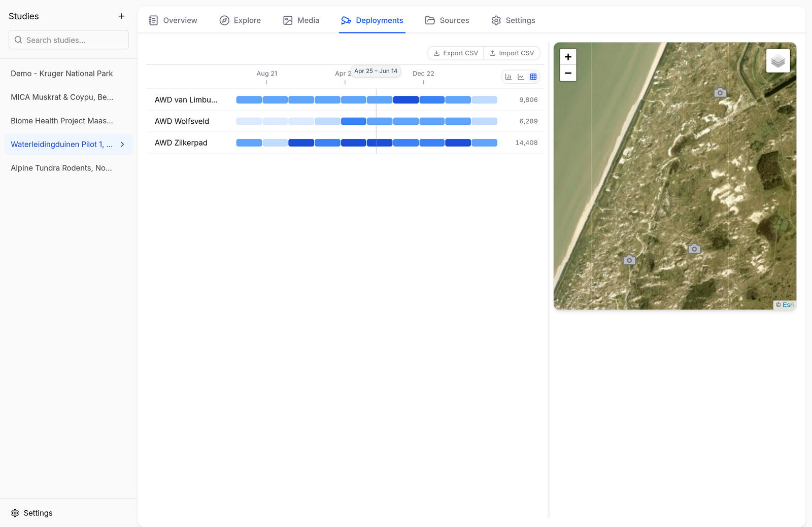Switch timeline to grid heatmap view

(x=533, y=77)
